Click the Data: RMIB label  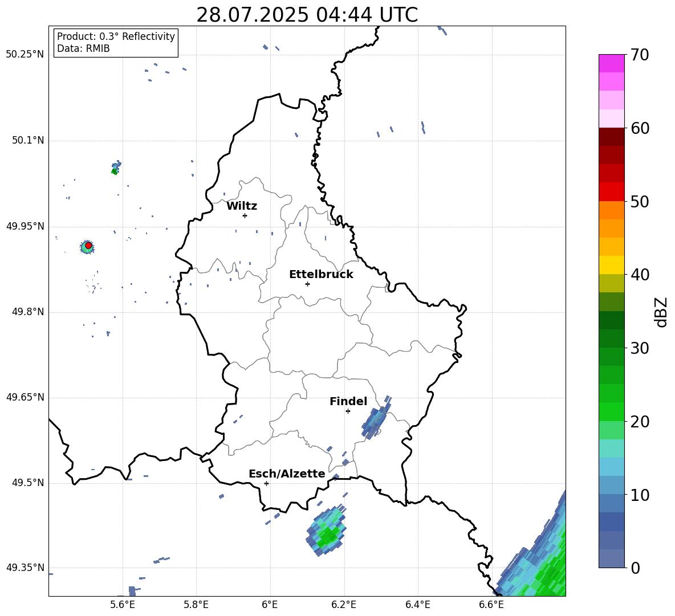(83, 48)
